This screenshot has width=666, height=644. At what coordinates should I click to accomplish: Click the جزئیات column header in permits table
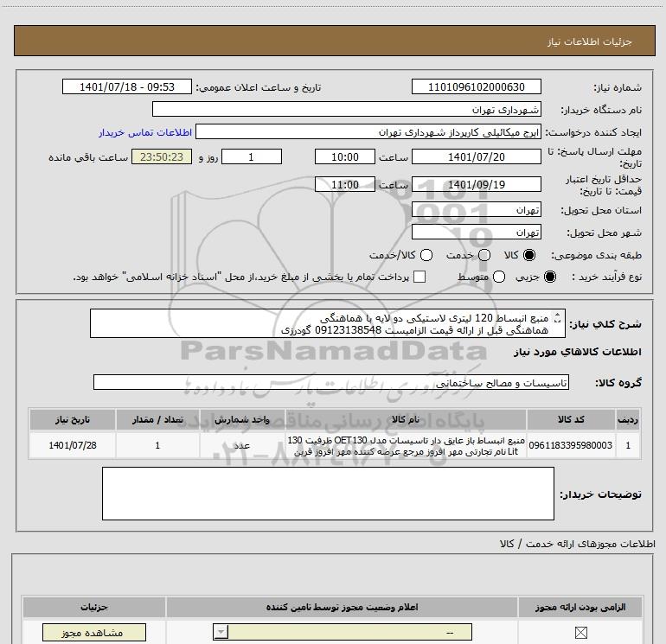click(x=94, y=607)
